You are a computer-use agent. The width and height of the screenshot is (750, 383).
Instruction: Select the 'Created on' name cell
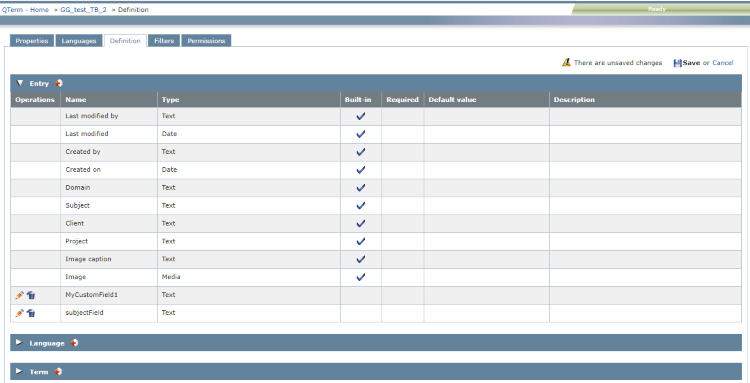pos(109,170)
